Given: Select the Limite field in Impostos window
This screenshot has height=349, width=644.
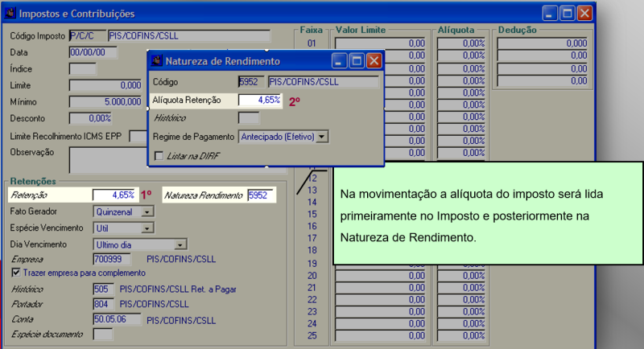Looking at the screenshot, I should click(x=105, y=85).
